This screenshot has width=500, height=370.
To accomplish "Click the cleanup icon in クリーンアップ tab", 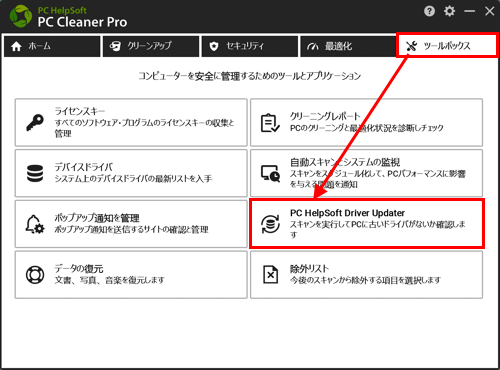I will (x=115, y=46).
